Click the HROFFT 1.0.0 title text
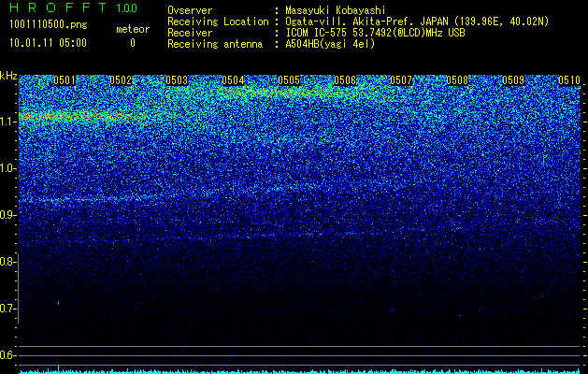Screen dimensions: 588x374 [74, 7]
